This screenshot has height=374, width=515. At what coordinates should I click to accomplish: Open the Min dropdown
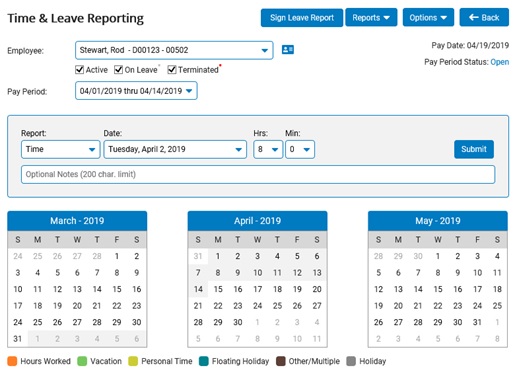[300, 149]
